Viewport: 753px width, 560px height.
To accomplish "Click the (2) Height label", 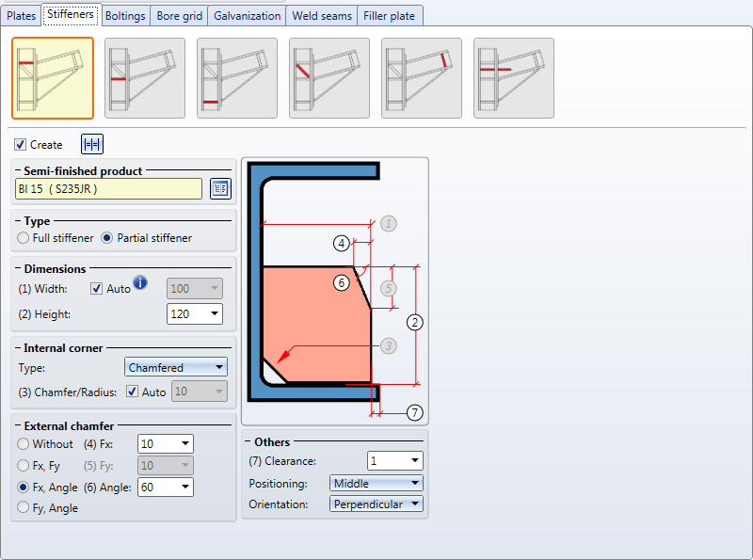I will pos(44,314).
